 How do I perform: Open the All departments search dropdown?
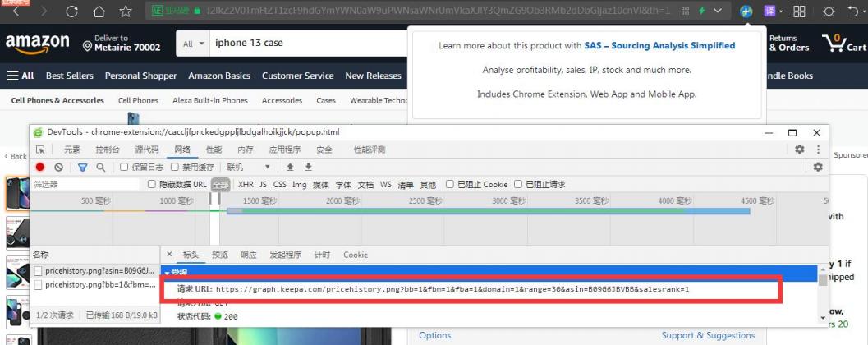pyautogui.click(x=193, y=44)
